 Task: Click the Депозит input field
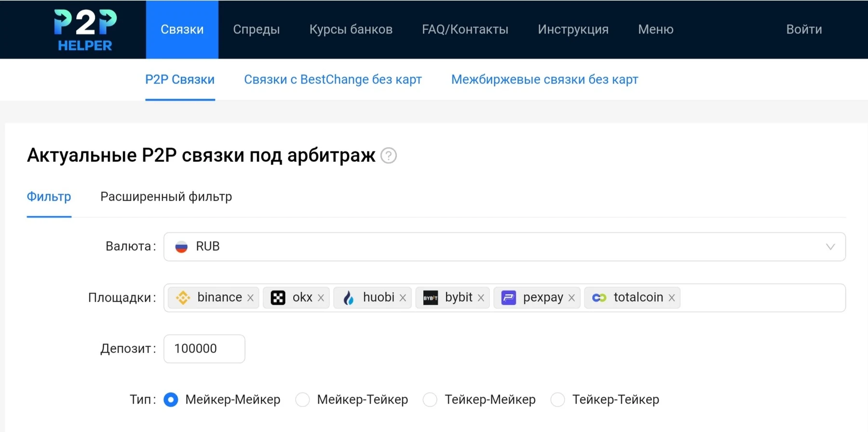click(204, 349)
